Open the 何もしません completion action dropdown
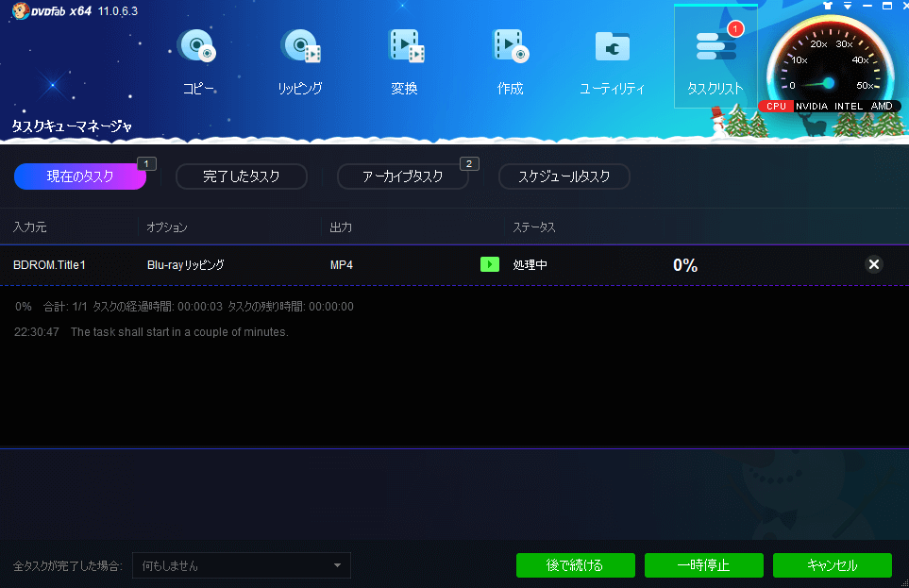 pyautogui.click(x=242, y=565)
